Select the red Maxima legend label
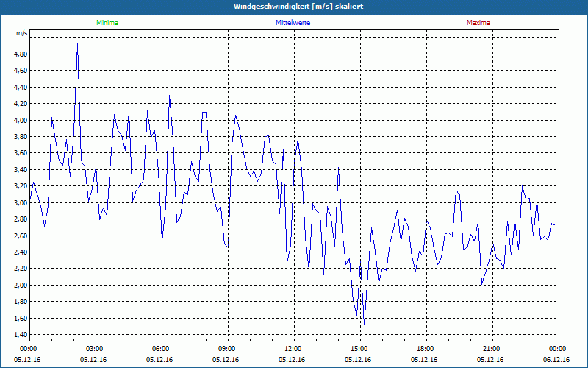 tap(478, 23)
